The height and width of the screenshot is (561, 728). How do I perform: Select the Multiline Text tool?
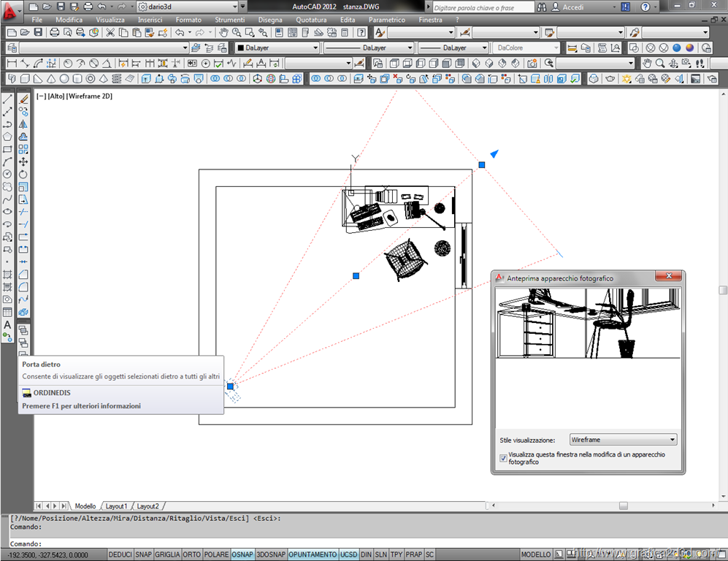click(x=7, y=325)
